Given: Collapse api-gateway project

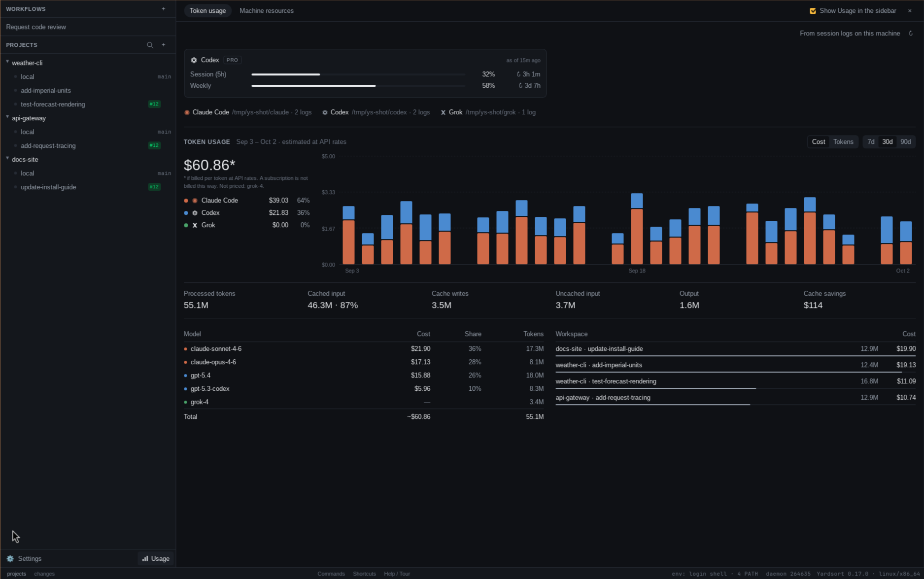Looking at the screenshot, I should 7,117.
